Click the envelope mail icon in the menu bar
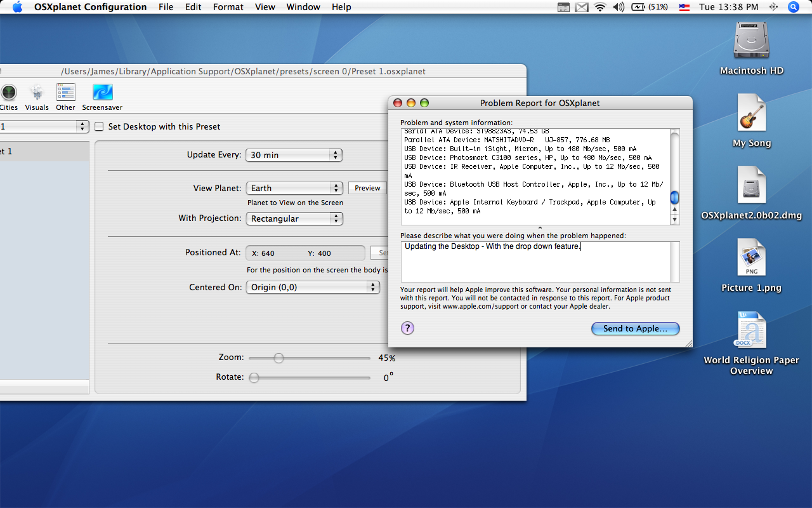This screenshot has height=508, width=812. 582,7
